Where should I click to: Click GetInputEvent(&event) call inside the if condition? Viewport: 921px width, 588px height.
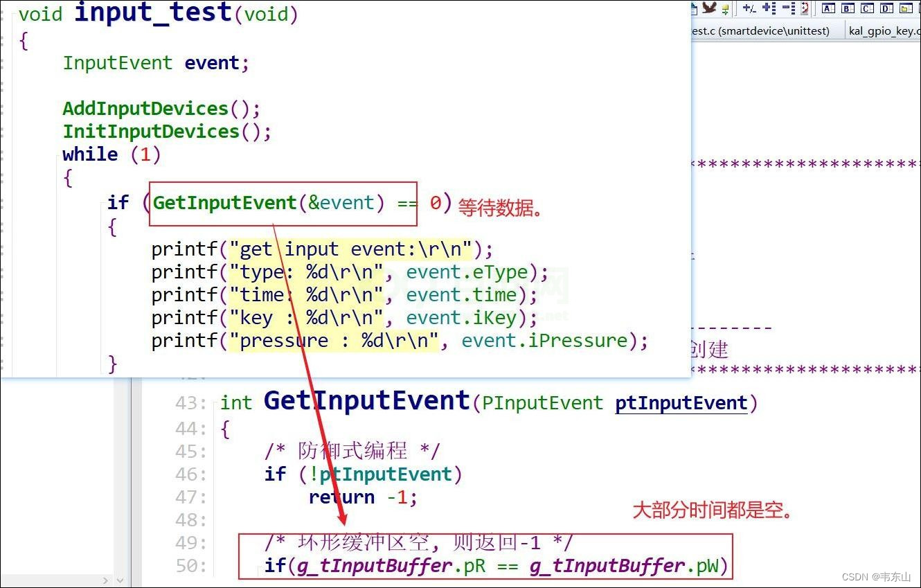click(x=269, y=203)
